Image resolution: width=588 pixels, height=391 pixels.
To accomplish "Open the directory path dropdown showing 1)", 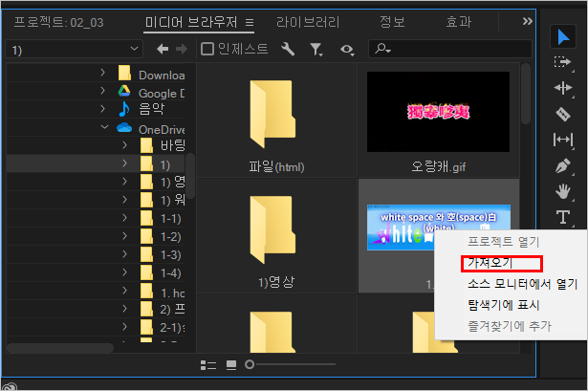I will (75, 49).
